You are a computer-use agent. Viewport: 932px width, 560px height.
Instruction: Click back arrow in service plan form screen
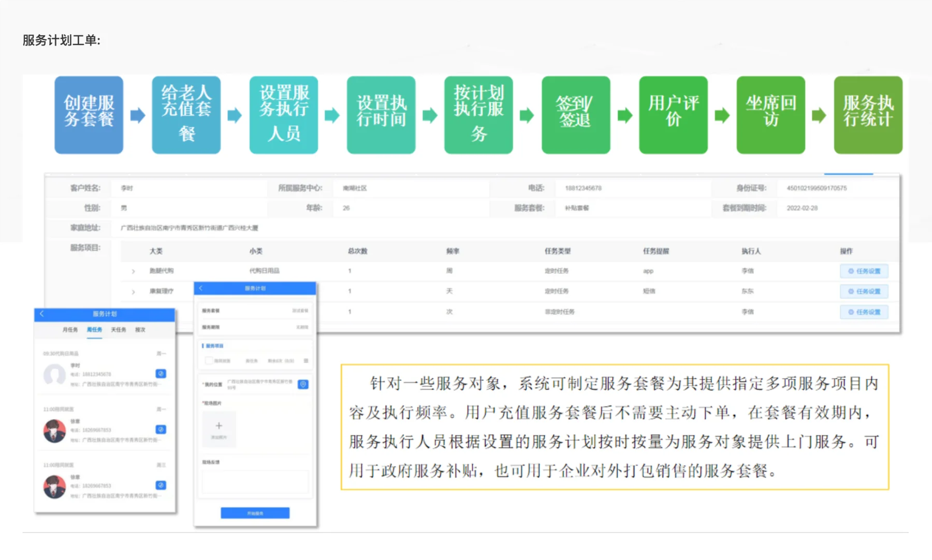click(201, 288)
